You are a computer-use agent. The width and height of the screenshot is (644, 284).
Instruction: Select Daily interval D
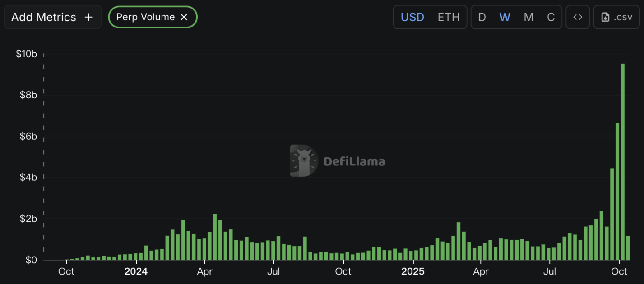pyautogui.click(x=482, y=17)
